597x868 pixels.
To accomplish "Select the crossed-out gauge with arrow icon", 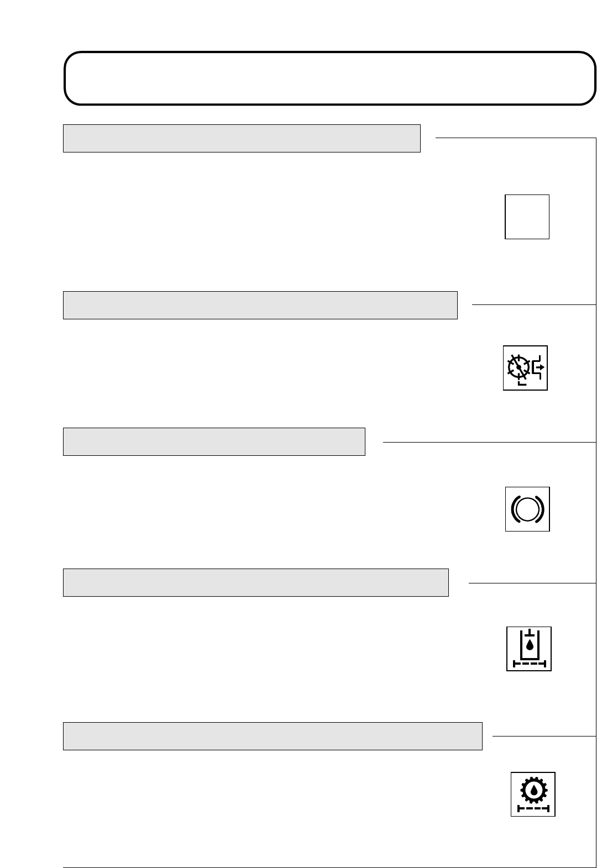I will point(525,368).
